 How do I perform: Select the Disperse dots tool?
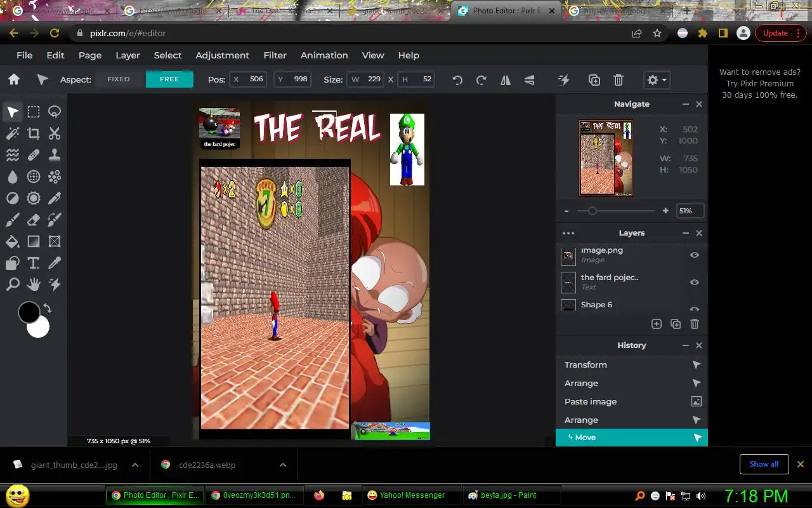55,177
